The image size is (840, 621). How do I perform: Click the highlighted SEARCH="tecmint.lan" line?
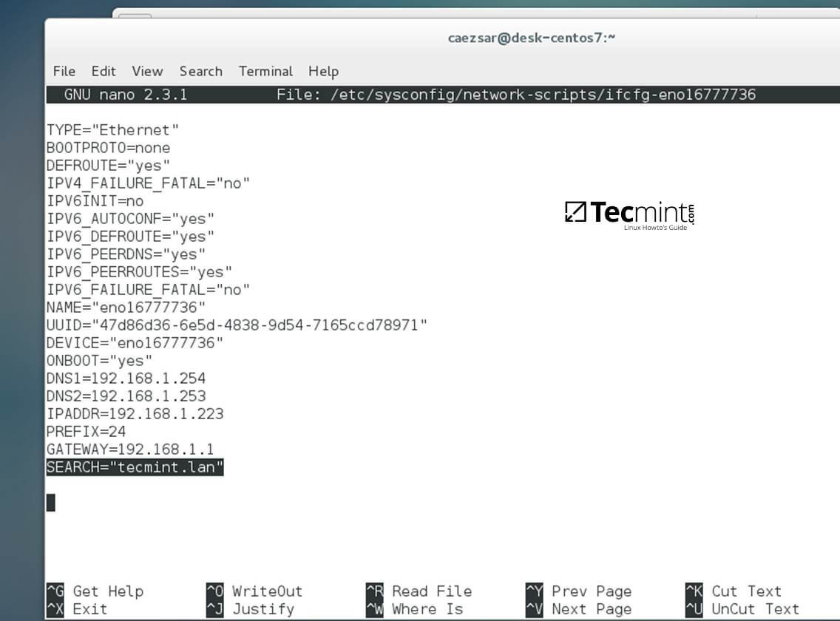click(135, 467)
